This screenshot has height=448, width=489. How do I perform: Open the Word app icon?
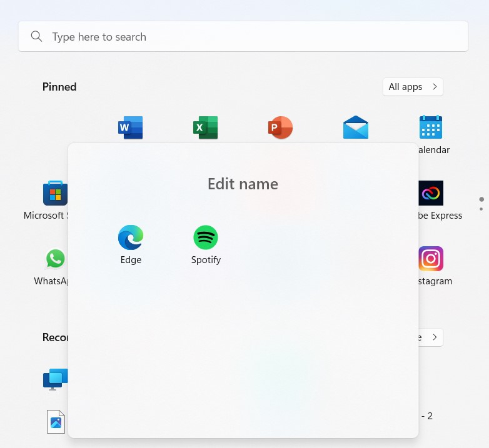click(130, 127)
